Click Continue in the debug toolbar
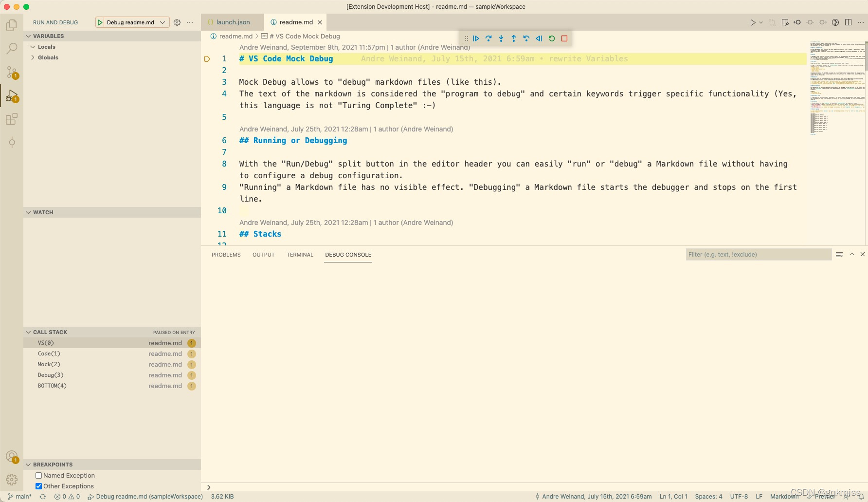Screen dimensions: 868x502 click(x=476, y=38)
